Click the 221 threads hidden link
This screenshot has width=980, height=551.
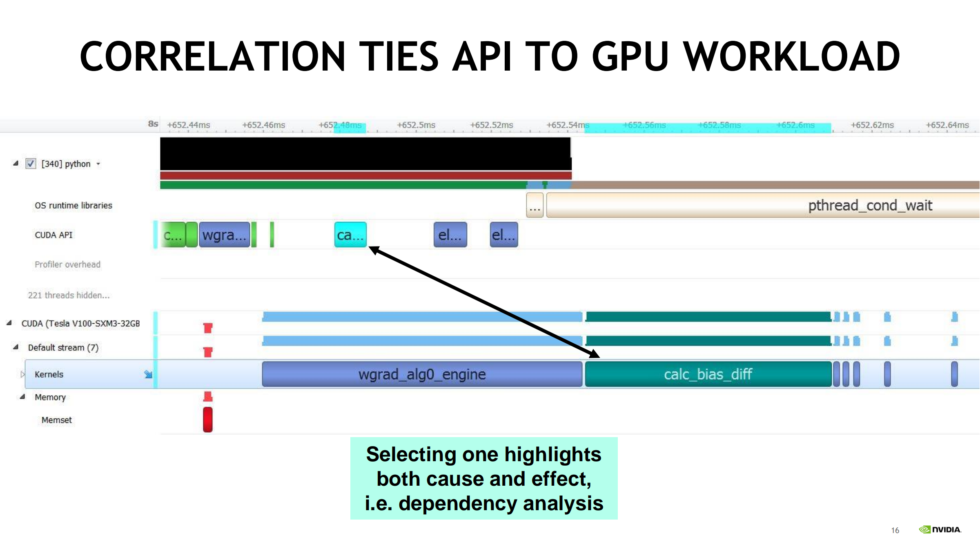[x=69, y=295]
